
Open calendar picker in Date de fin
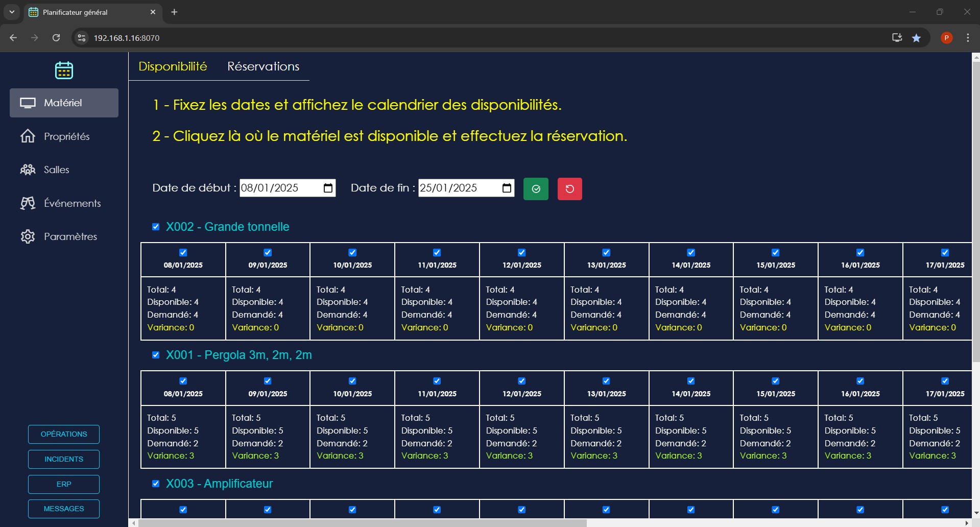507,188
